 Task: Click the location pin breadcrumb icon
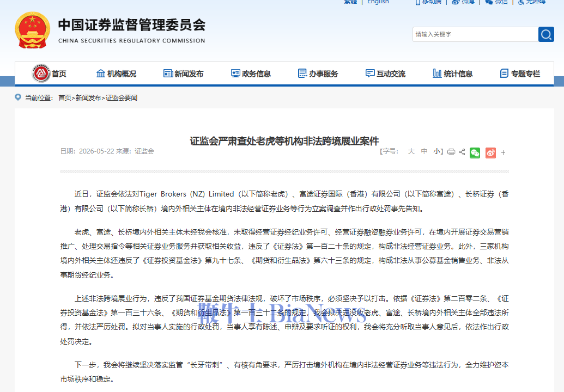[17, 97]
